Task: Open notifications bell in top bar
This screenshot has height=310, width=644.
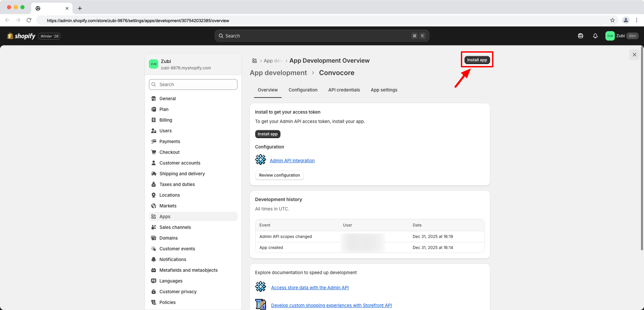Action: click(x=595, y=36)
